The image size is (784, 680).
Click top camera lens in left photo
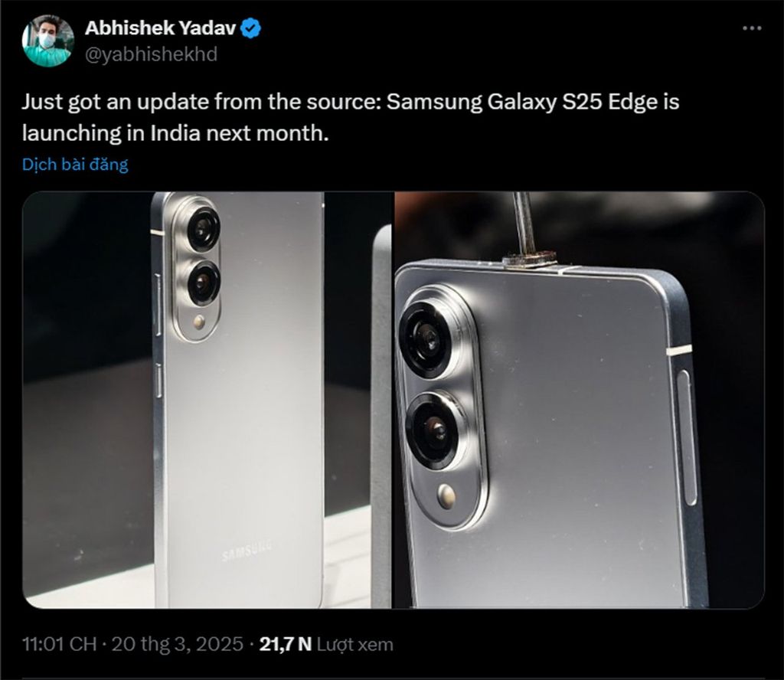[x=203, y=230]
